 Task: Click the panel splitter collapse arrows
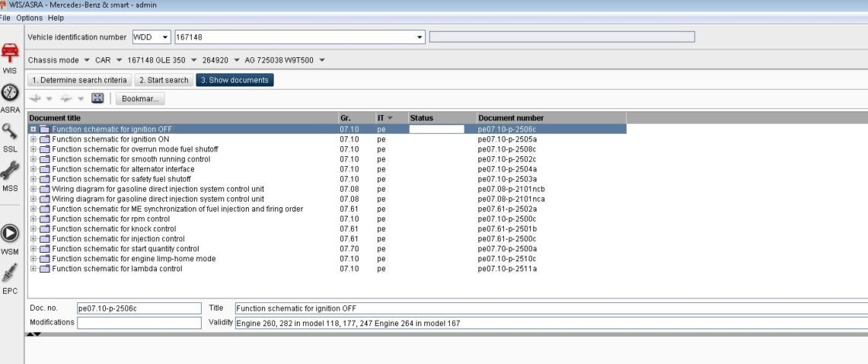pyautogui.click(x=34, y=334)
